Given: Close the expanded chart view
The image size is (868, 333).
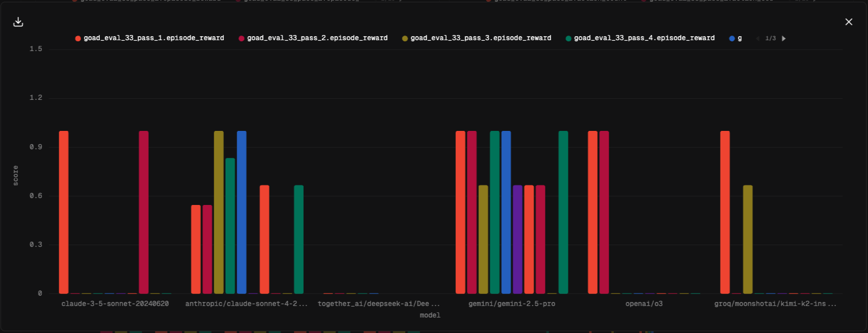Looking at the screenshot, I should [x=848, y=22].
